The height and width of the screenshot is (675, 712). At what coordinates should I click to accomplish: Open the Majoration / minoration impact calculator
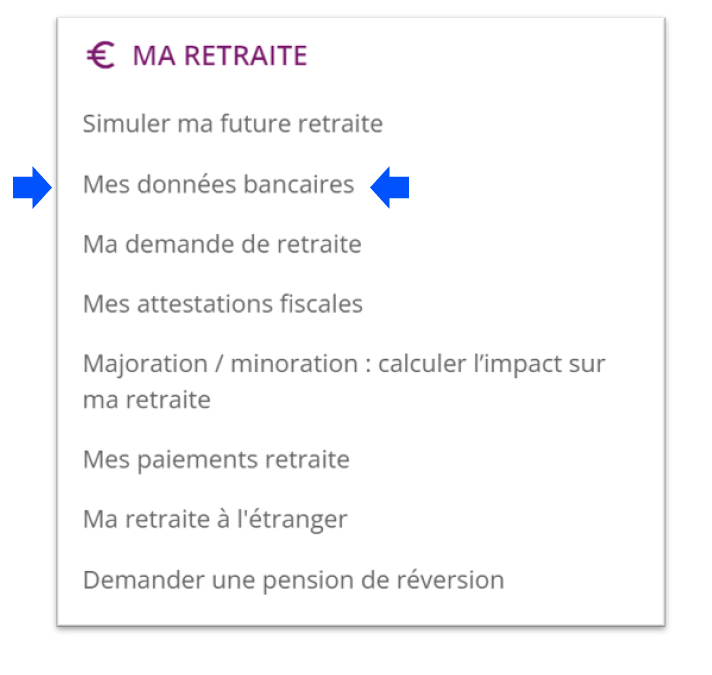tap(344, 364)
